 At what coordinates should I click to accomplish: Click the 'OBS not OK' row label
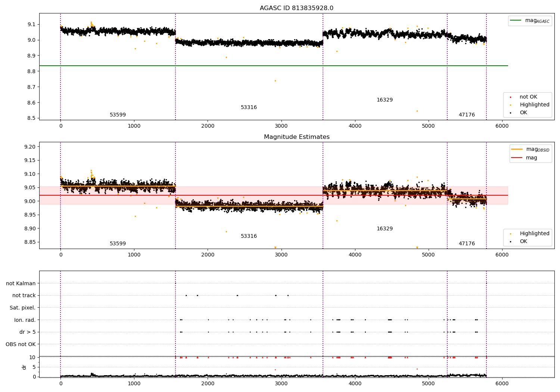point(21,344)
